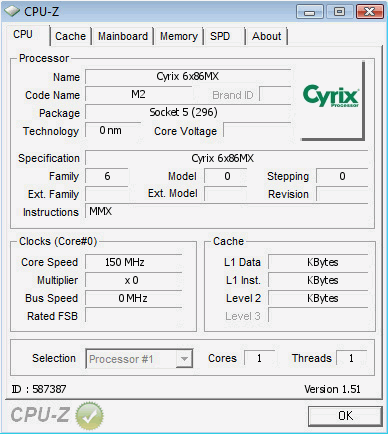
Task: Click the Name field showing Cyrix 6x86MX
Action: coord(188,77)
